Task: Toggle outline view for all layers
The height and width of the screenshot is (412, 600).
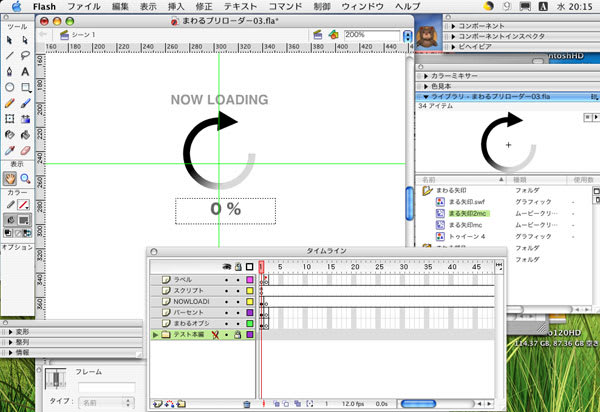Action: point(249,267)
